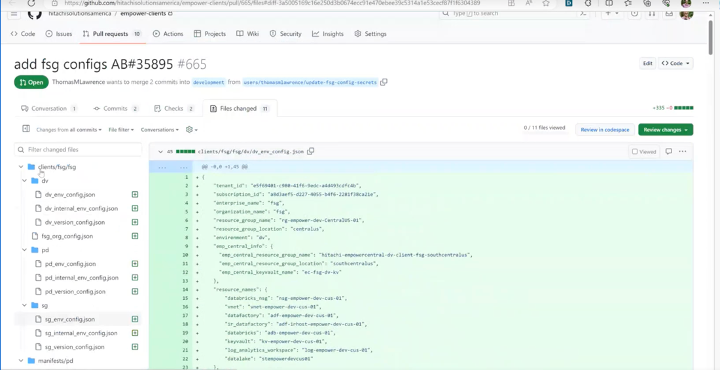Collapse the sg folder in tree
This screenshot has height=370, width=720.
click(24, 305)
